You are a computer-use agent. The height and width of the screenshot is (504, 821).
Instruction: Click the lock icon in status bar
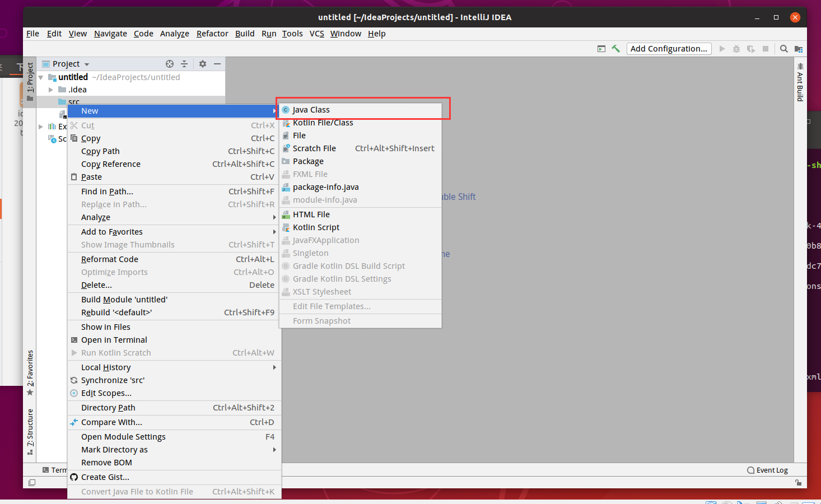click(798, 483)
